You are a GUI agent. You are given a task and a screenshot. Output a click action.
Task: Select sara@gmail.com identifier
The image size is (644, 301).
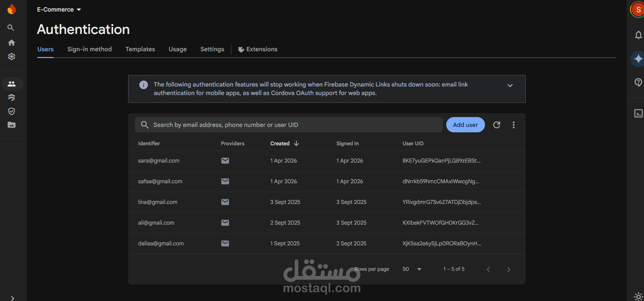pos(159,161)
